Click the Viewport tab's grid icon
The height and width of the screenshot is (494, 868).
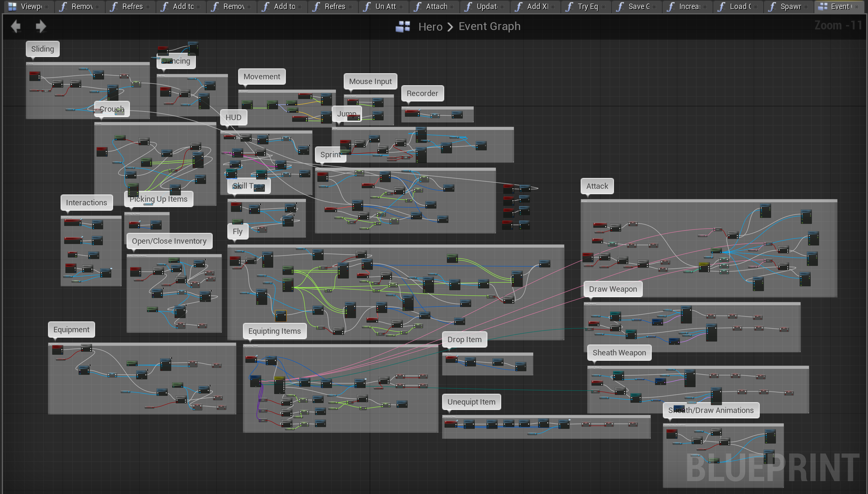tap(12, 6)
